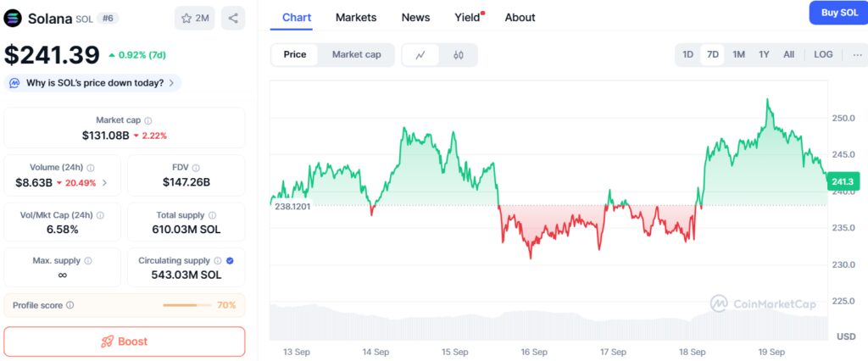Image resolution: width=868 pixels, height=361 pixels.
Task: Switch to the News tab
Action: (x=415, y=17)
